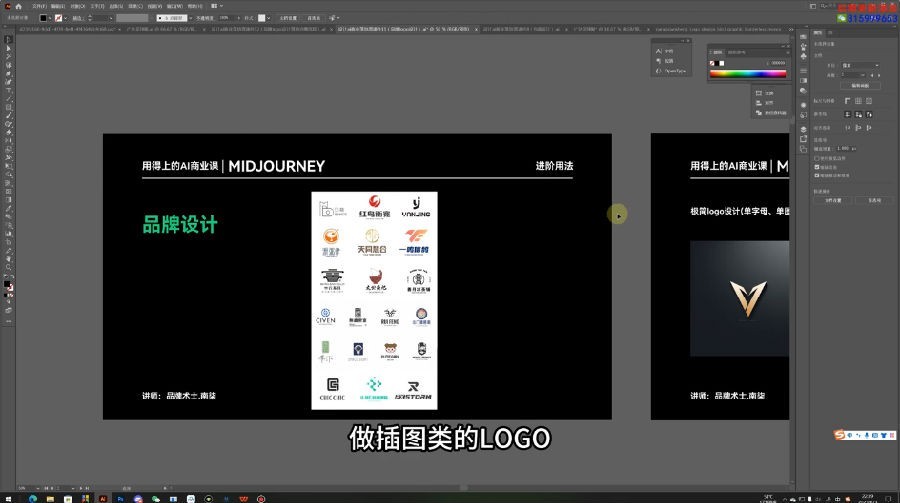Screen dimensions: 900x503
Task: Switch to the 颜色参考 tab in color panel
Action: [737, 52]
